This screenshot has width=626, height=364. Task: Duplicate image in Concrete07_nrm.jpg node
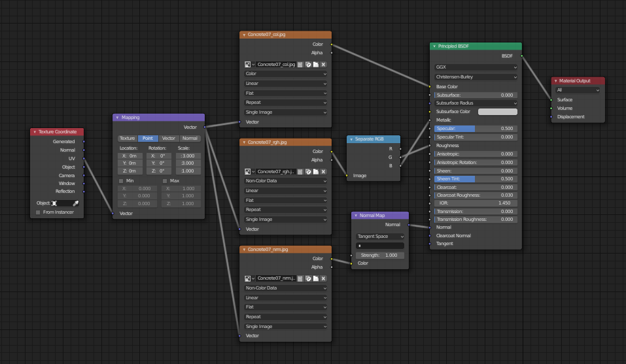pyautogui.click(x=308, y=278)
